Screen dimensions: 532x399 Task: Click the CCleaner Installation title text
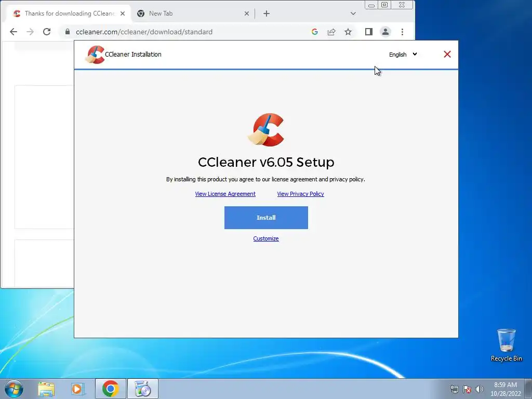pos(133,54)
